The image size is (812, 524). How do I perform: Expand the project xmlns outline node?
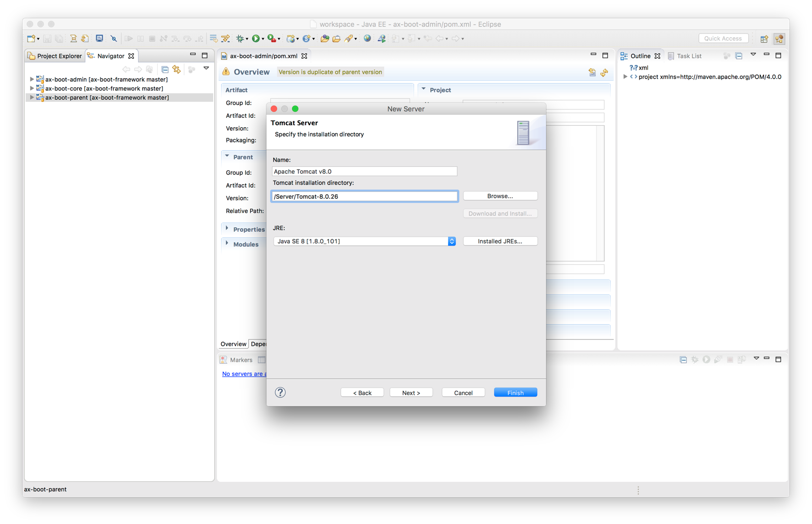[625, 77]
